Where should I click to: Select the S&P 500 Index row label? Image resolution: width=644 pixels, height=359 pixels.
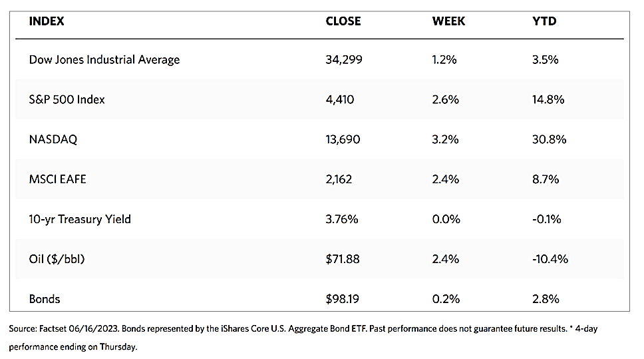pyautogui.click(x=67, y=99)
